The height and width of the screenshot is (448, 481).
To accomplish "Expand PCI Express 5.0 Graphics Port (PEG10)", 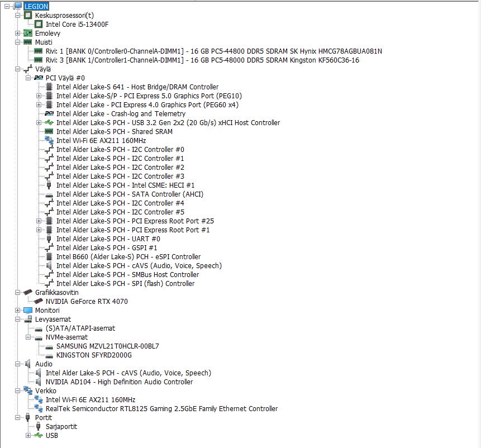I will point(39,96).
